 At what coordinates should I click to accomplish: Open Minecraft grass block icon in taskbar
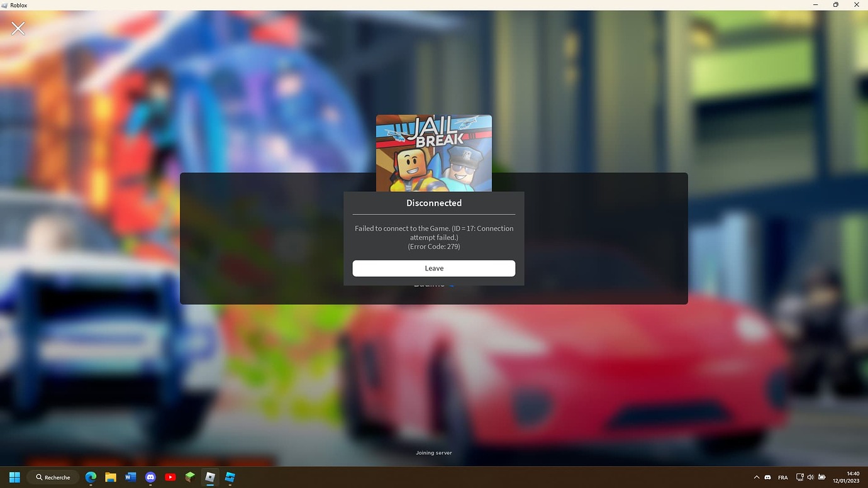190,477
